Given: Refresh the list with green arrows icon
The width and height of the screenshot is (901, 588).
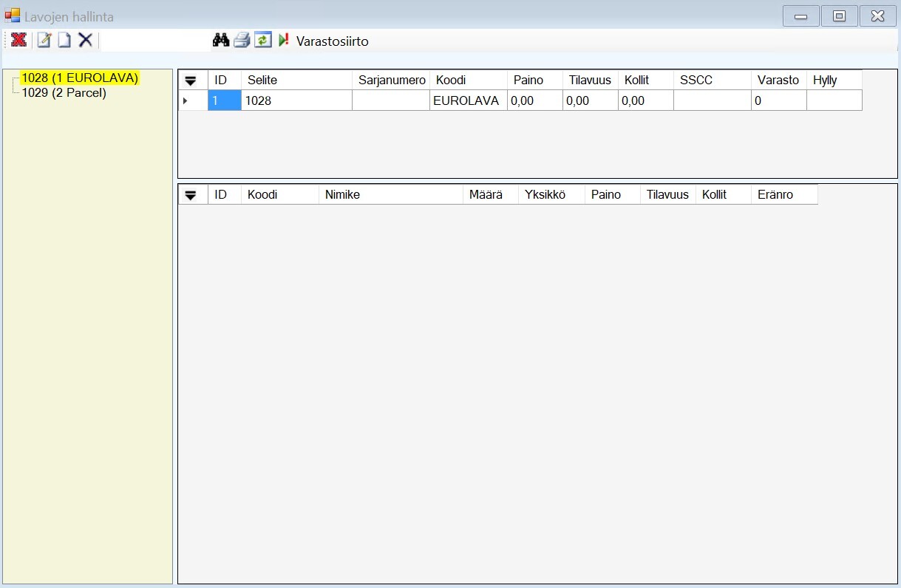Looking at the screenshot, I should 263,41.
